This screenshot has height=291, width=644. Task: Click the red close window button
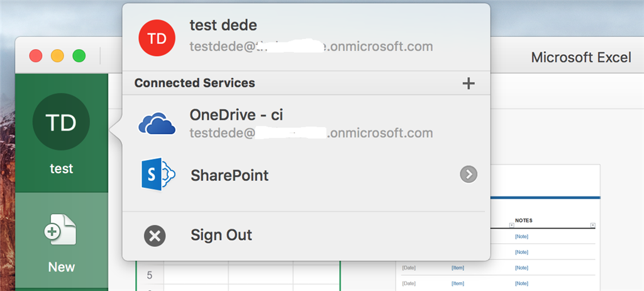[x=36, y=55]
